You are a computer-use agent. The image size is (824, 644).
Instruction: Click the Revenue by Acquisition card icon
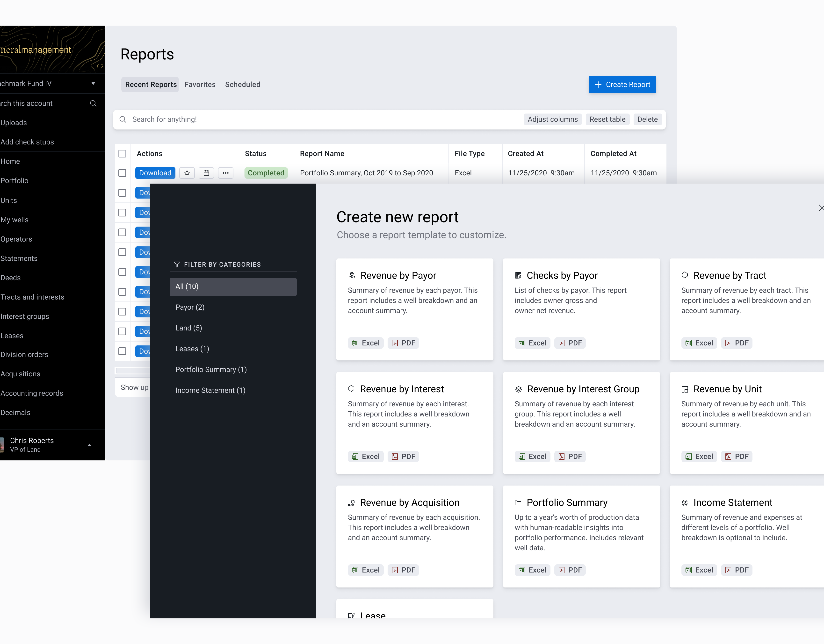[x=351, y=503]
